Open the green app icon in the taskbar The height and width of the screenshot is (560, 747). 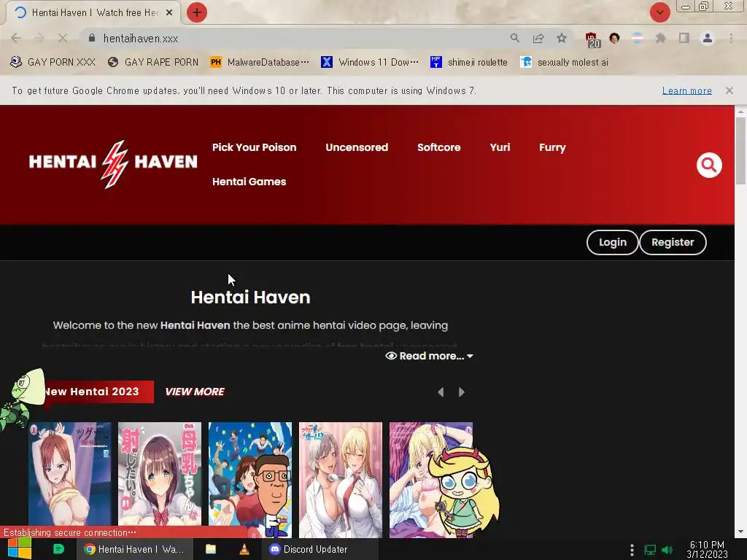click(58, 549)
